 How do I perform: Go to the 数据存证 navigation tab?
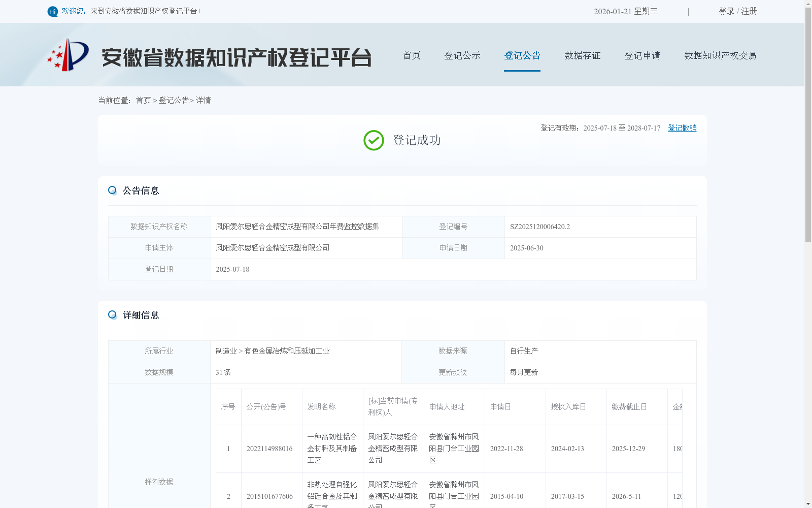pos(583,55)
